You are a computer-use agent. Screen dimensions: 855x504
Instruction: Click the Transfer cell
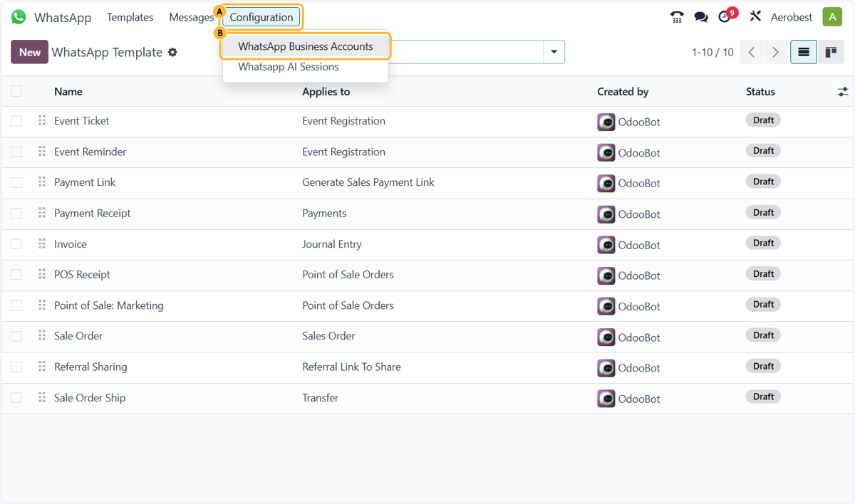coord(321,398)
